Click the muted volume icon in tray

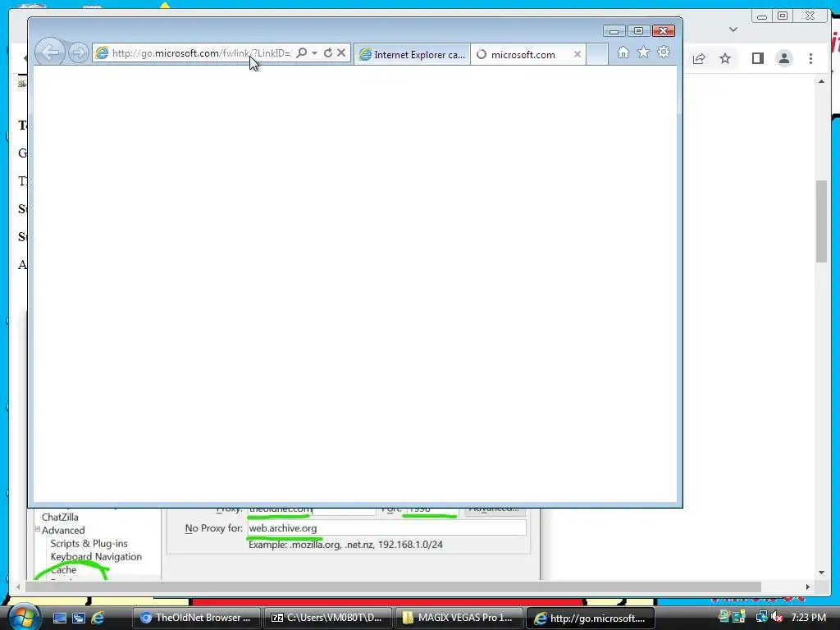[x=777, y=617]
